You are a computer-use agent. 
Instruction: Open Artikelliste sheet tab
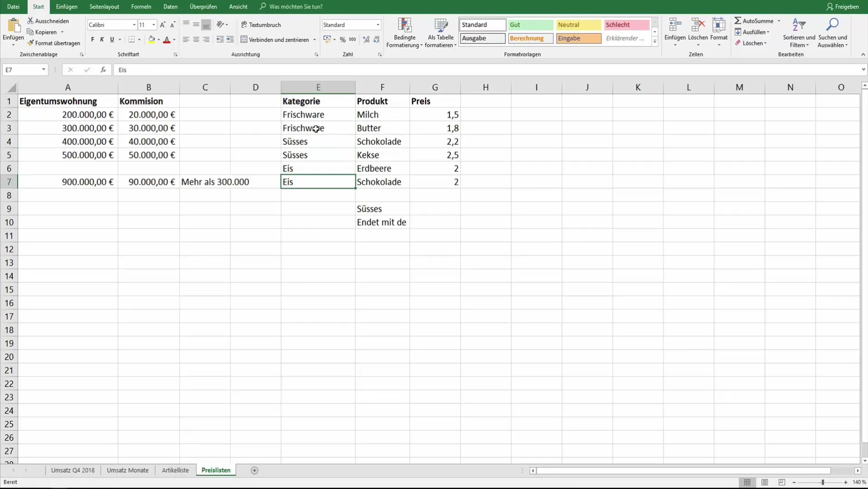[175, 470]
